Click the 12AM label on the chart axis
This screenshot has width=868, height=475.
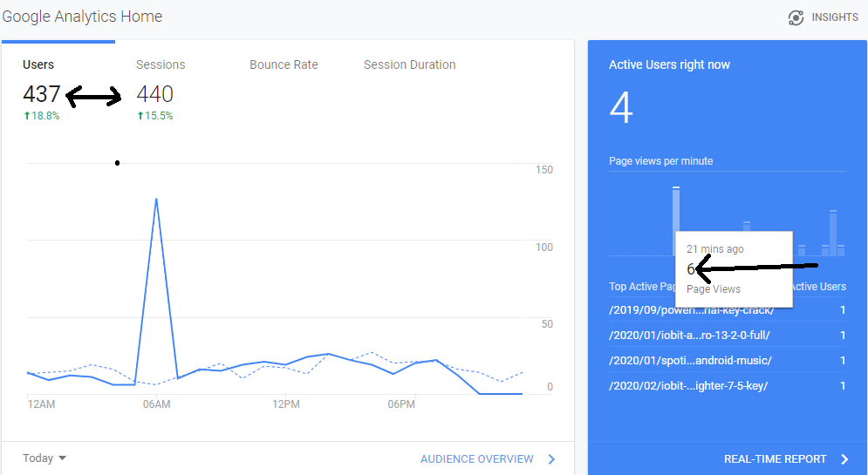tap(42, 404)
